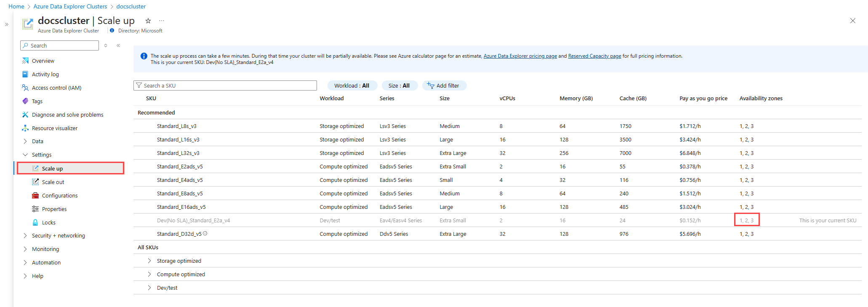The image size is (868, 307).
Task: Click the Overview icon in sidebar
Action: 25,61
